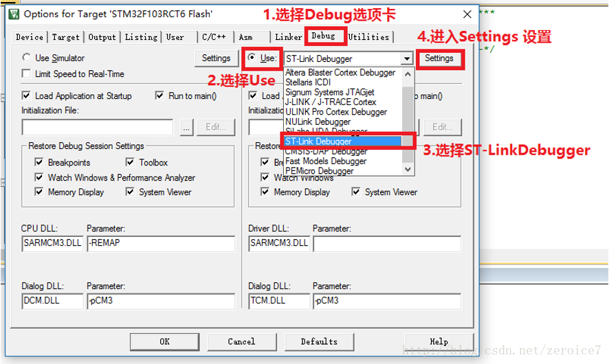Toggle left Memory Display checkbox
Screen dimensions: 609x364
click(x=39, y=192)
